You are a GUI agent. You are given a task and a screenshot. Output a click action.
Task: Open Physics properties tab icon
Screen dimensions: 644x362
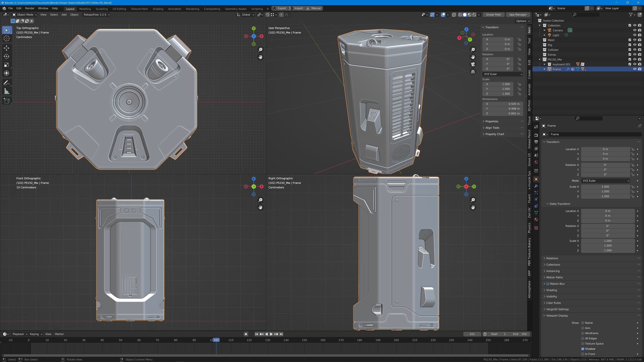pos(536,199)
